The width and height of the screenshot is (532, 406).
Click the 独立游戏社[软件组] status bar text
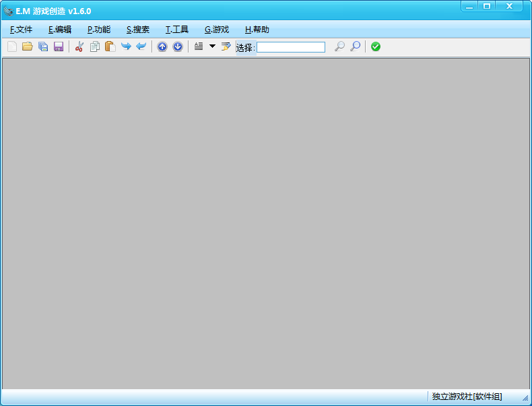click(x=467, y=397)
